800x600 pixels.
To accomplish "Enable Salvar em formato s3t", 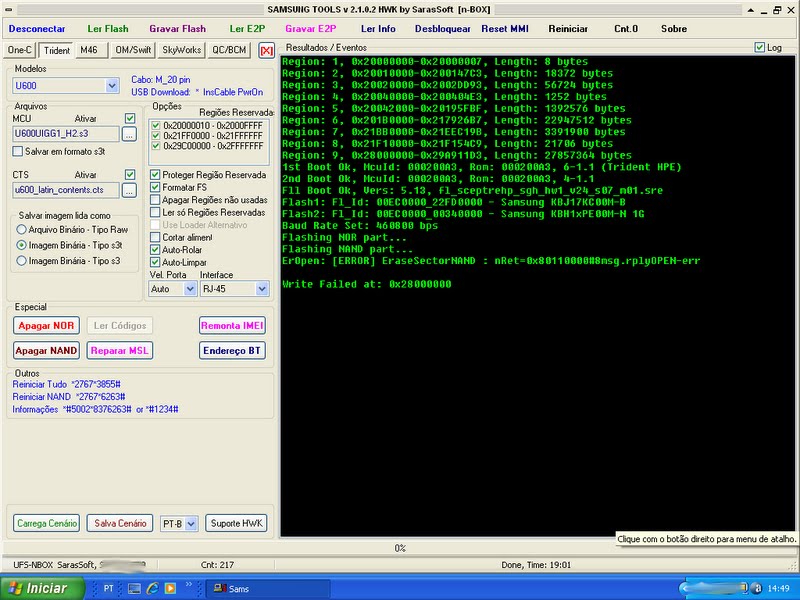I will click(x=18, y=152).
